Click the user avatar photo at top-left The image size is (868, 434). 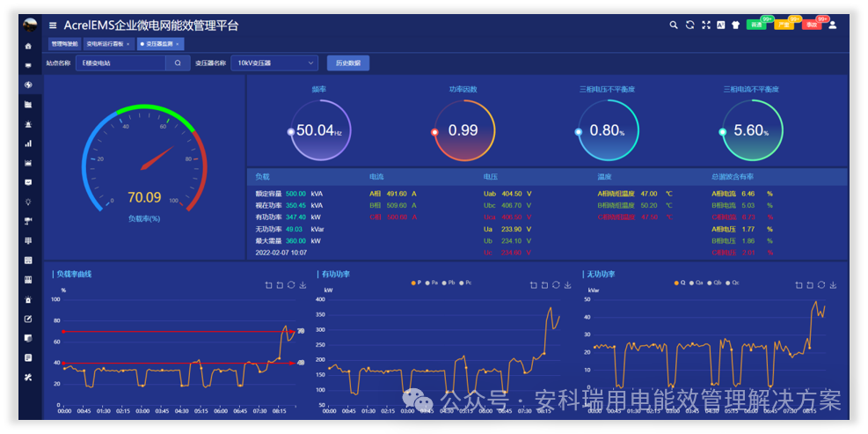pos(30,25)
